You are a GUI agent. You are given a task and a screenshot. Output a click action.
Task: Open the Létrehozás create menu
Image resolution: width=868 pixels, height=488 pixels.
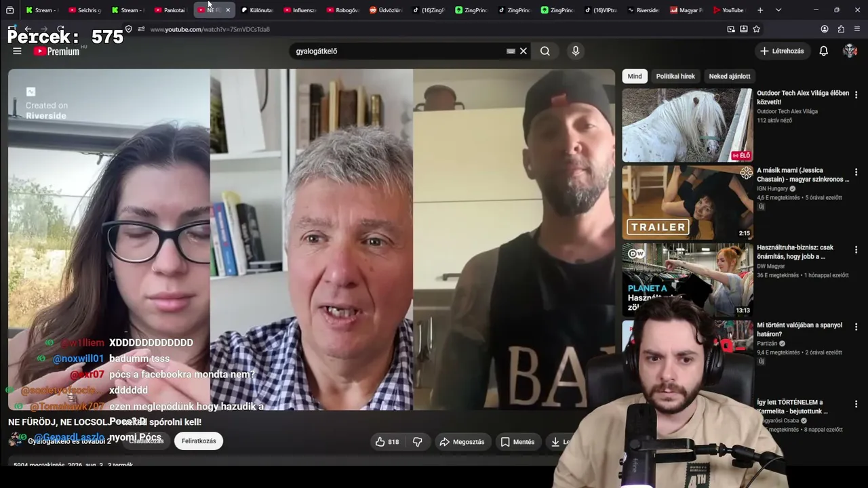click(x=782, y=51)
